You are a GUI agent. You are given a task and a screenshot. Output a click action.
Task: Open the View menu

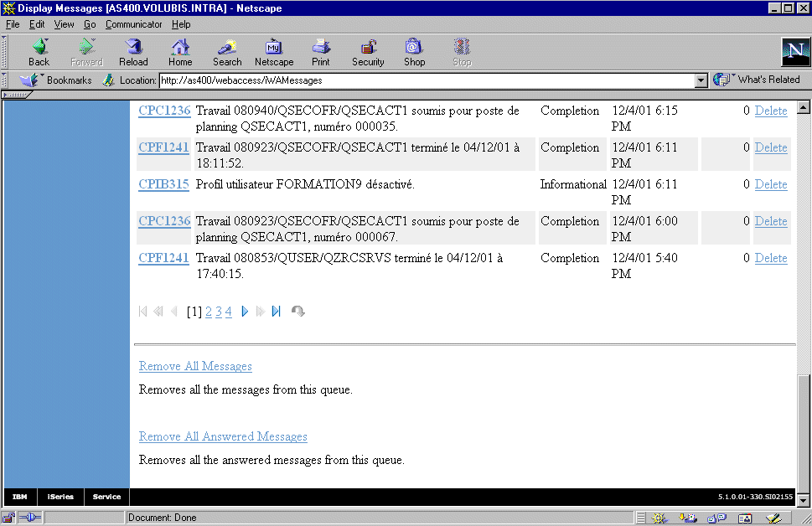point(65,24)
